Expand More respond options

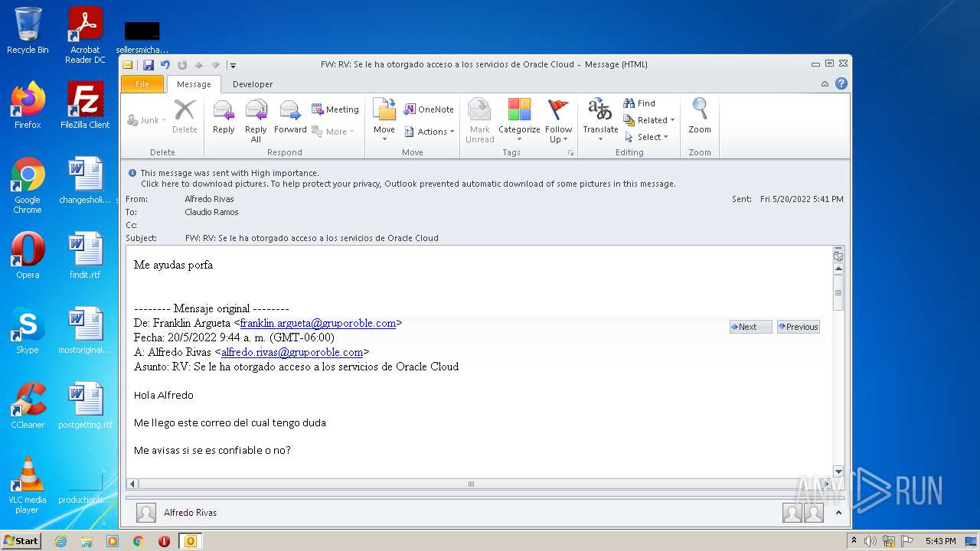click(333, 132)
